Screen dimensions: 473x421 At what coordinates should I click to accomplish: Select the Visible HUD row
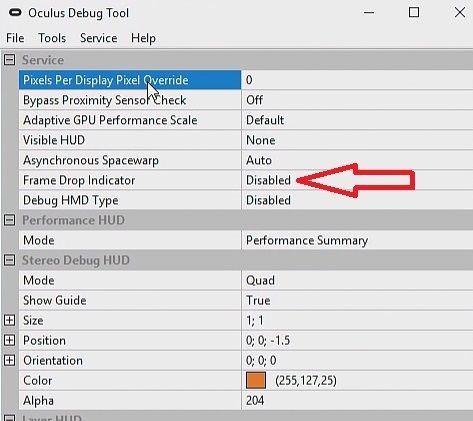[130, 140]
